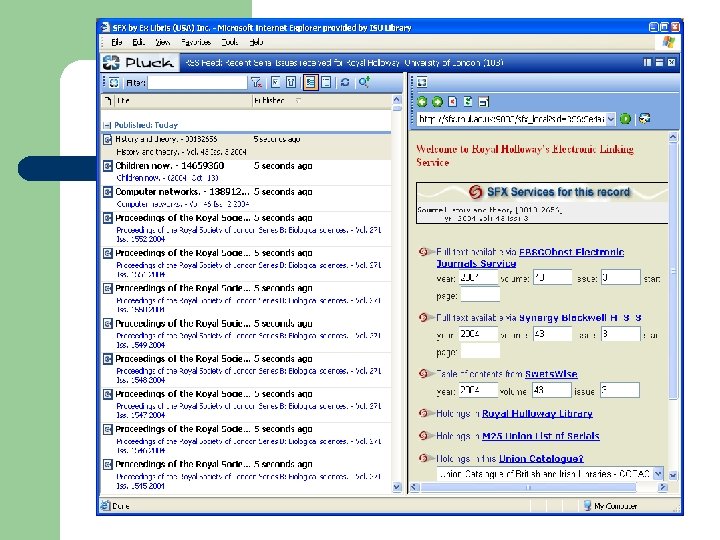Refresh the feed with circular arrows icon

point(345,83)
